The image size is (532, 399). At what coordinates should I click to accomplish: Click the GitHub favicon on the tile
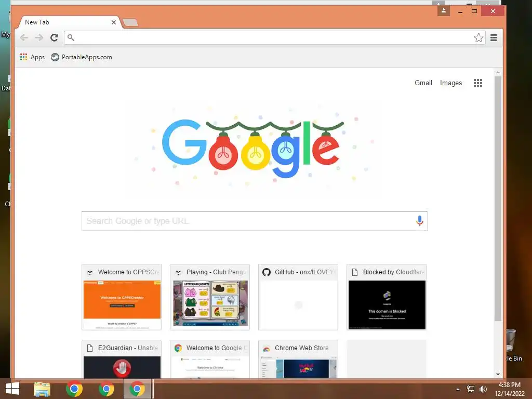click(267, 272)
